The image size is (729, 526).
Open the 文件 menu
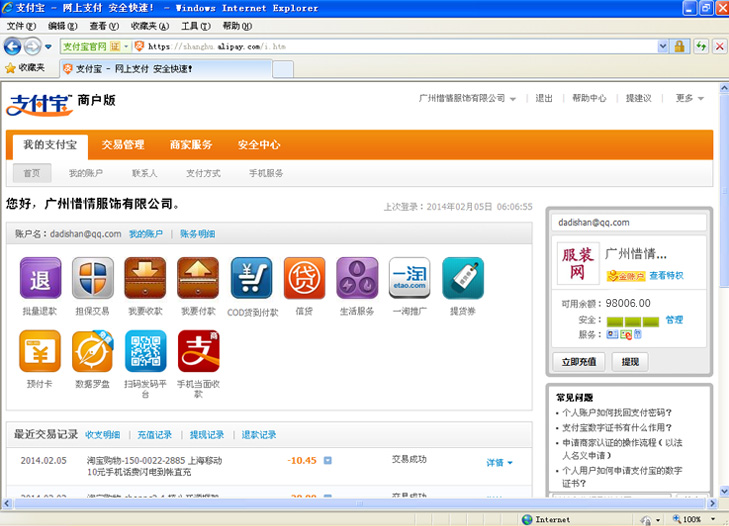click(21, 26)
